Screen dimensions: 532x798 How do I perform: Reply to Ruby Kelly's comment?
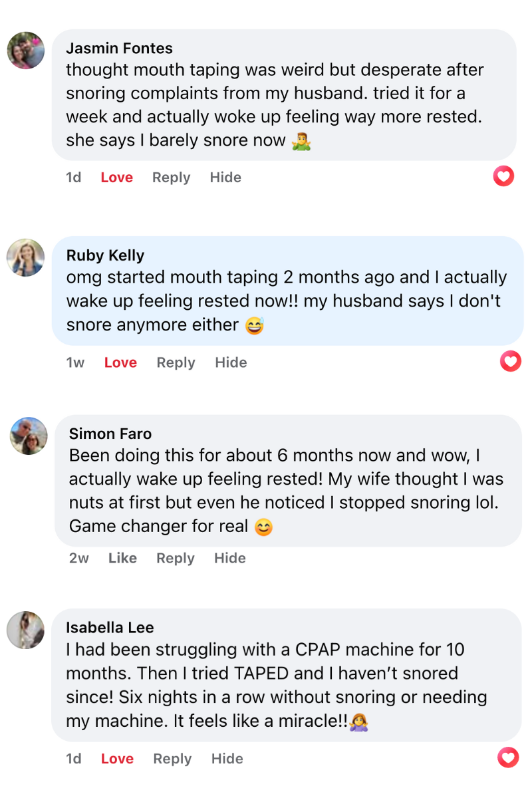click(176, 362)
